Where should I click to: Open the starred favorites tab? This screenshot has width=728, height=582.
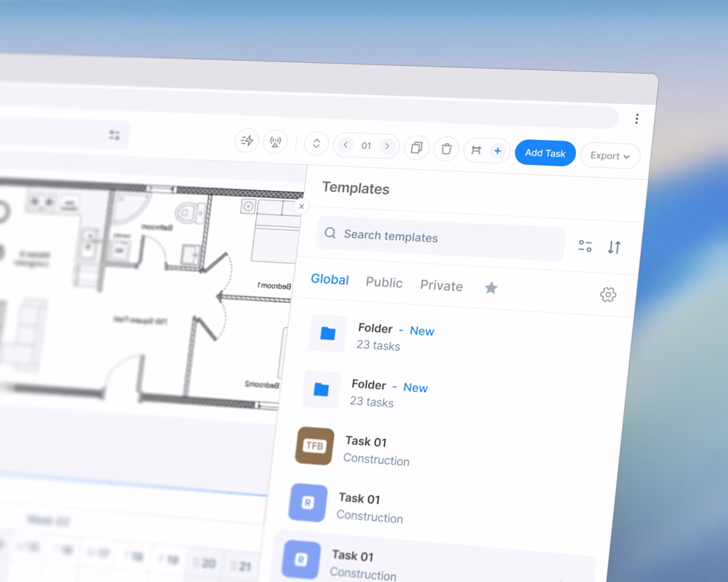pos(491,288)
